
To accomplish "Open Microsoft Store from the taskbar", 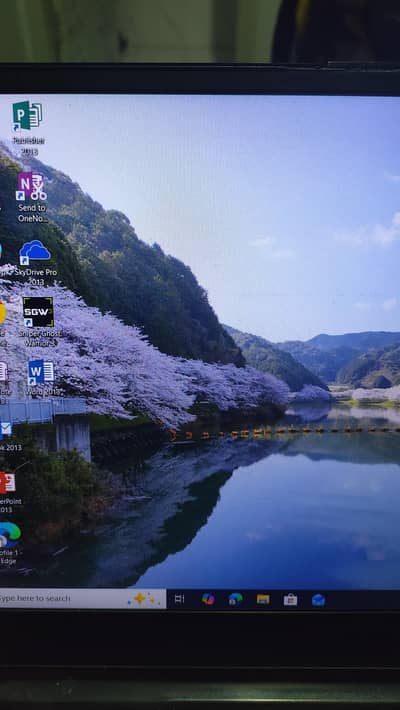I will 290,600.
